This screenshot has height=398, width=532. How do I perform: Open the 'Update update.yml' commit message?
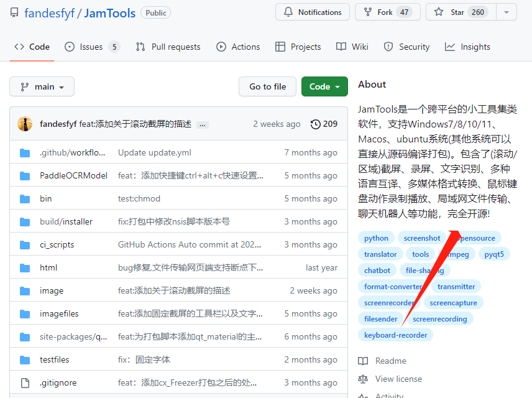tap(155, 153)
